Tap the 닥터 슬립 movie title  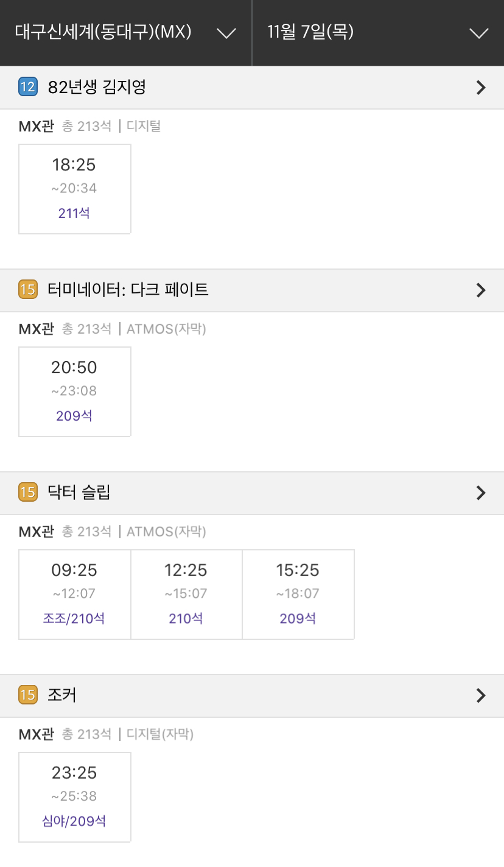point(79,493)
